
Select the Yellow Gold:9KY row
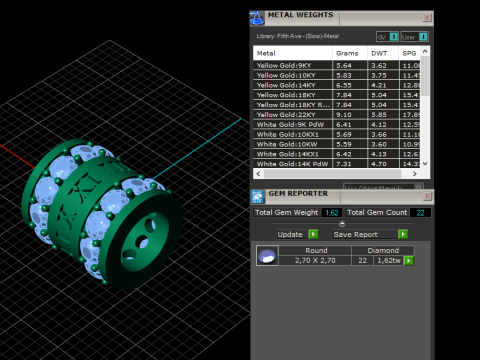tap(336, 65)
